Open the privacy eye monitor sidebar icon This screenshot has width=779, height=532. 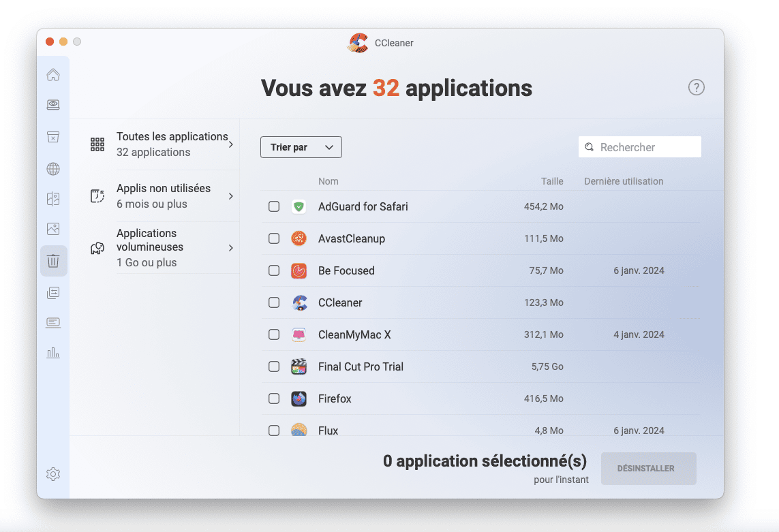53,104
